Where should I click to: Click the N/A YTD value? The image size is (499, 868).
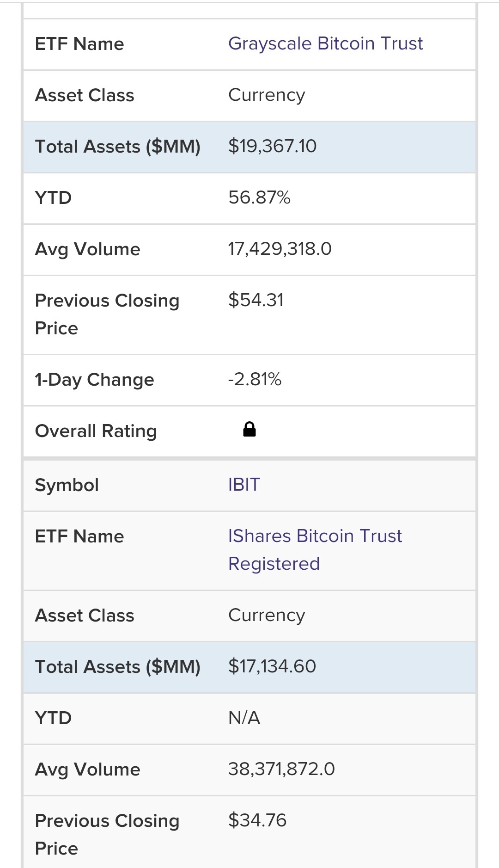tap(244, 718)
